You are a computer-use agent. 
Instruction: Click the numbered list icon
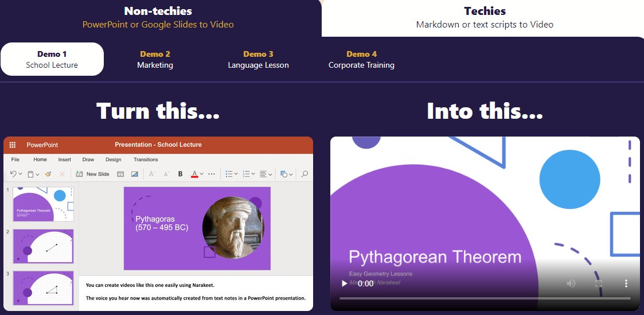[x=247, y=174]
